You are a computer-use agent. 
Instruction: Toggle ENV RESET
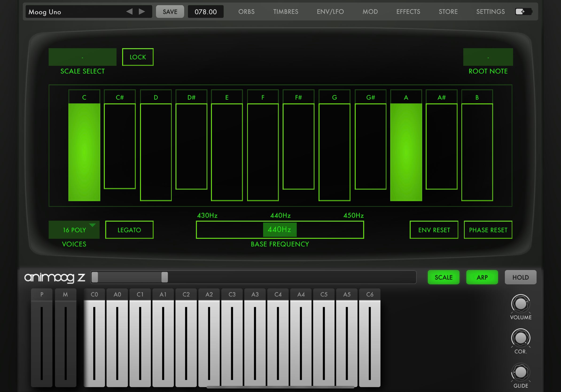click(434, 230)
